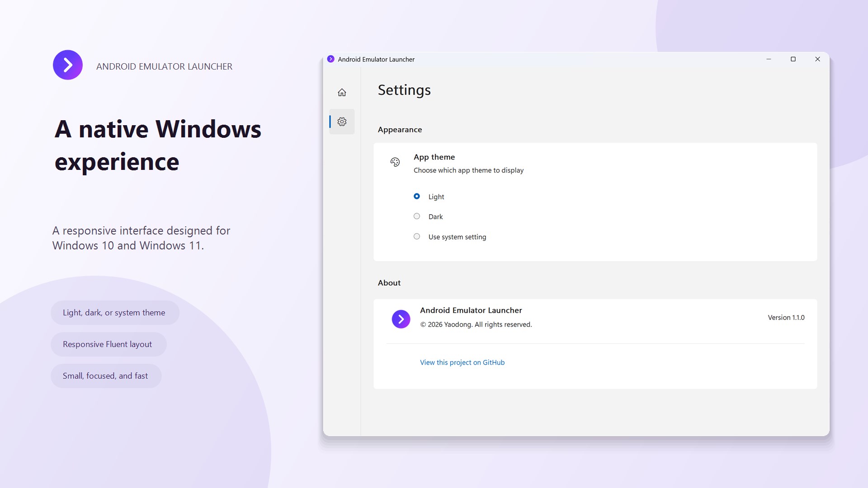The height and width of the screenshot is (488, 868).
Task: Close the Android Emulator Launcher window
Action: click(x=817, y=59)
